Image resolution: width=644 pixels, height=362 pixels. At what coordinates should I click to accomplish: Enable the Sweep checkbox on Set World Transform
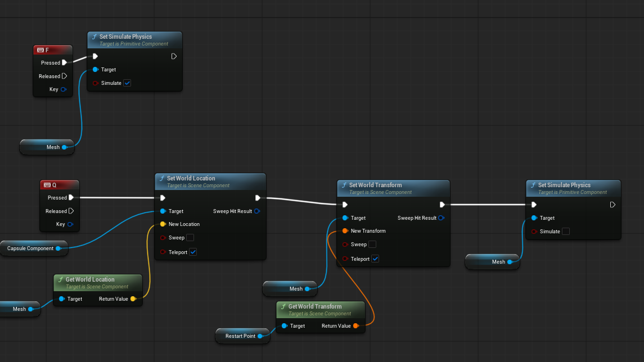pyautogui.click(x=372, y=244)
